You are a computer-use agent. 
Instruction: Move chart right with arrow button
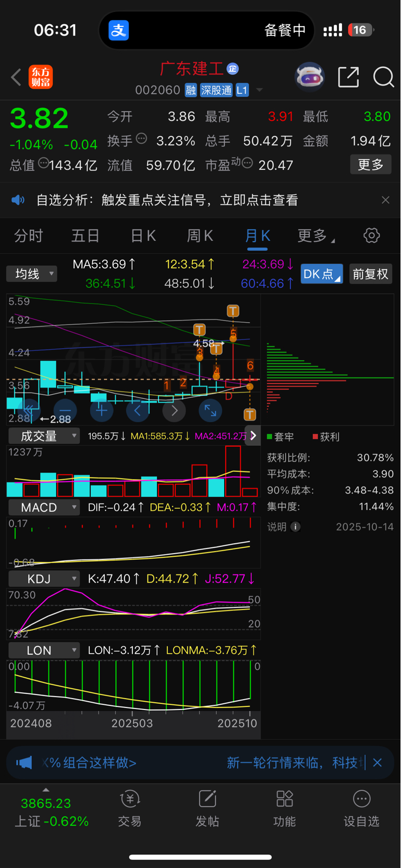click(174, 411)
